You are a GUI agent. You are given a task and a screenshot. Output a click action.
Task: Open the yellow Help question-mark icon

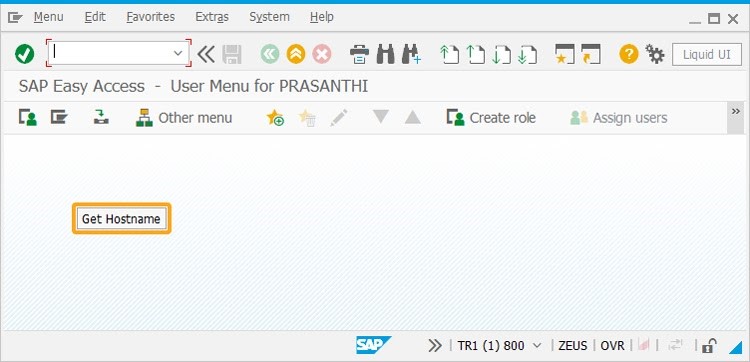point(629,54)
